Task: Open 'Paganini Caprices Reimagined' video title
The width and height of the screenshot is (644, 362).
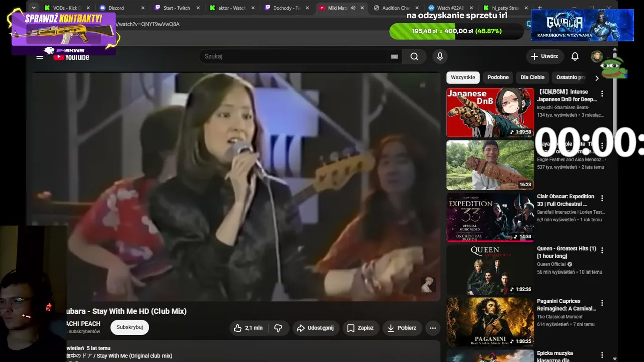Action: pyautogui.click(x=567, y=305)
